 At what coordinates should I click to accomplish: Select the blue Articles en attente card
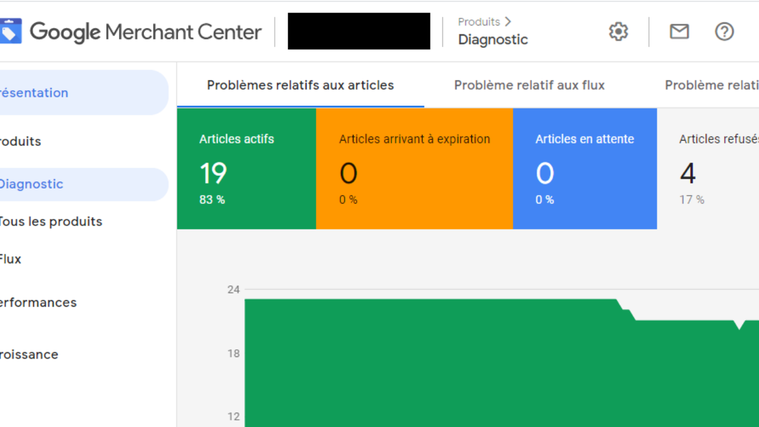pyautogui.click(x=585, y=168)
